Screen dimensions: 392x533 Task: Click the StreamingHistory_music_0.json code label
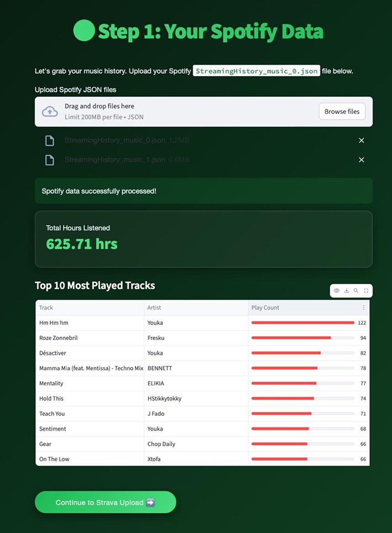(x=257, y=71)
